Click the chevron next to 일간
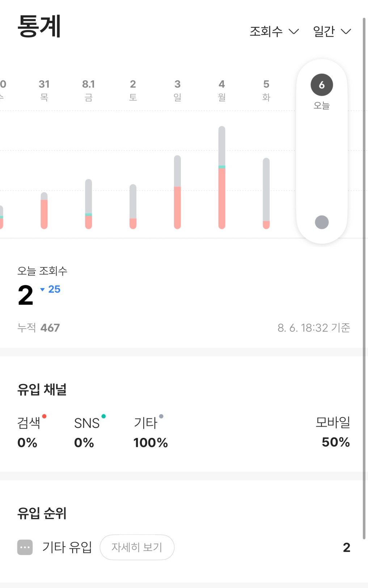Viewport: 368px width, 588px height. click(346, 31)
